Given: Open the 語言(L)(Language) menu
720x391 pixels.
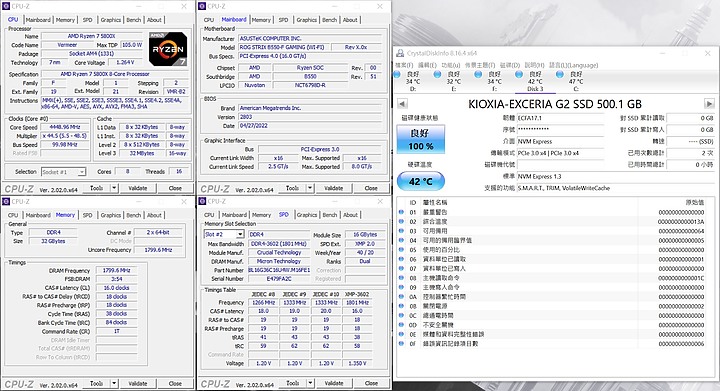Looking at the screenshot, I should pos(574,65).
